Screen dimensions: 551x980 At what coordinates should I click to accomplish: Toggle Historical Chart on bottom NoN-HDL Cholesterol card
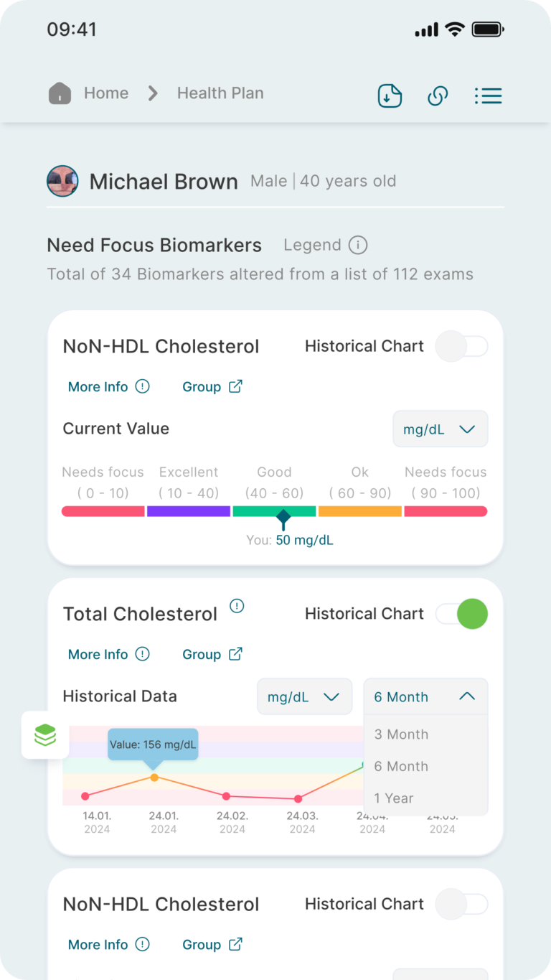click(x=462, y=904)
